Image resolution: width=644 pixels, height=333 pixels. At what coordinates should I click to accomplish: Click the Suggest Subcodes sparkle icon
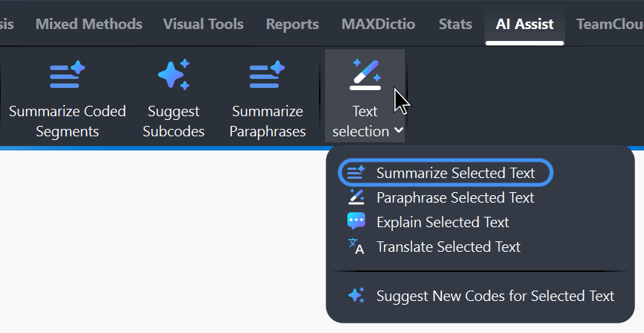(x=174, y=74)
